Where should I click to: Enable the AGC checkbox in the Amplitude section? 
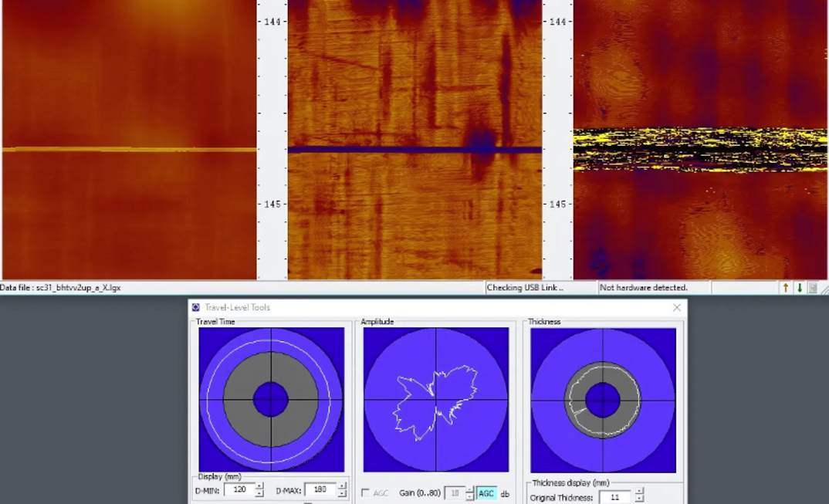[364, 492]
